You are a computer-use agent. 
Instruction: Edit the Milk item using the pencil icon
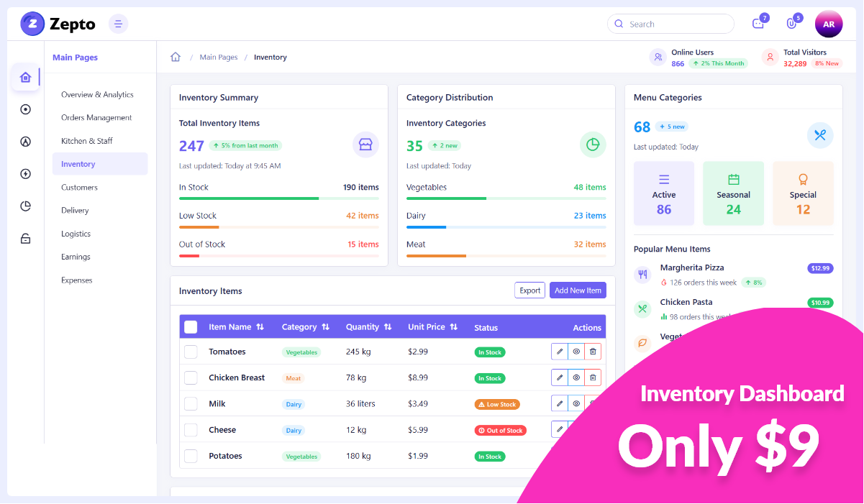point(560,403)
